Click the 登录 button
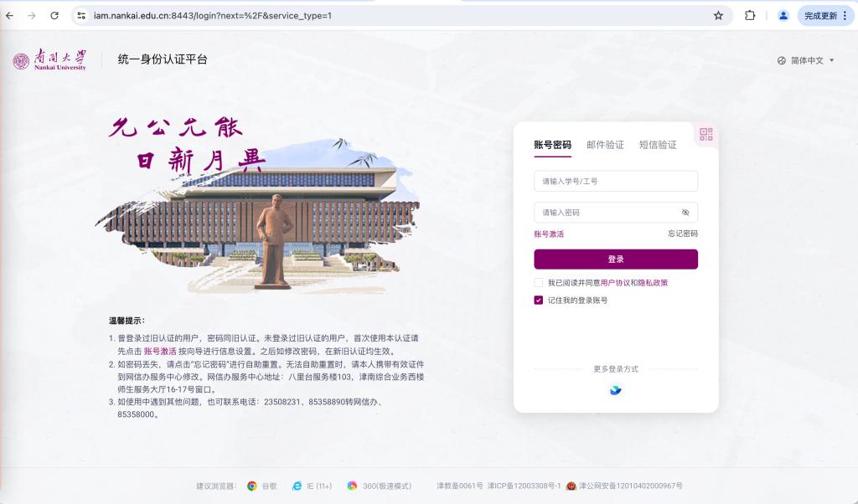858x504 pixels. coord(616,259)
